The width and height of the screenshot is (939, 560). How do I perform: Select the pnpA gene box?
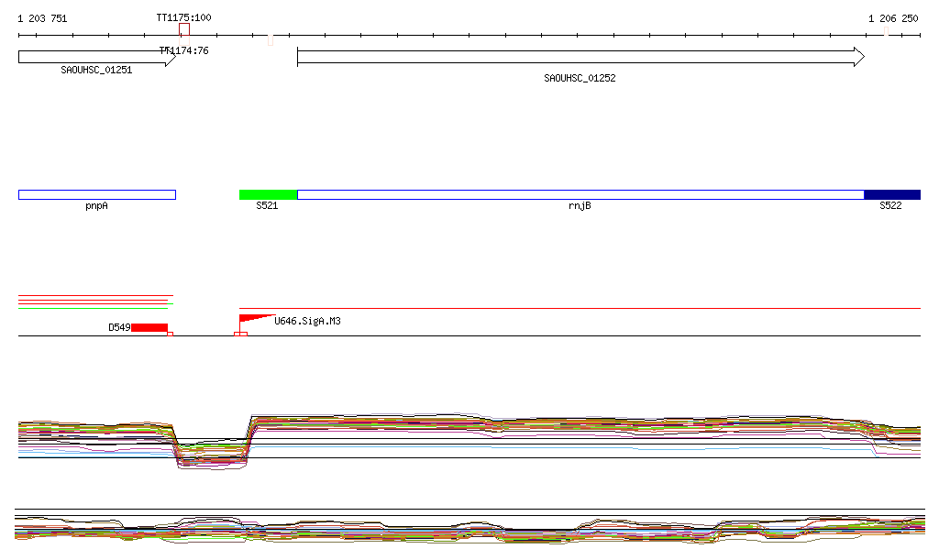(96, 194)
